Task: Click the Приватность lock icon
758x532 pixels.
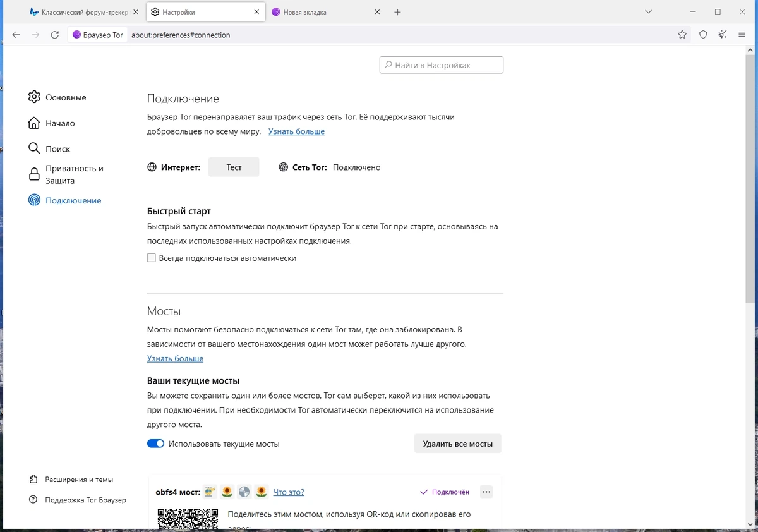Action: (34, 174)
